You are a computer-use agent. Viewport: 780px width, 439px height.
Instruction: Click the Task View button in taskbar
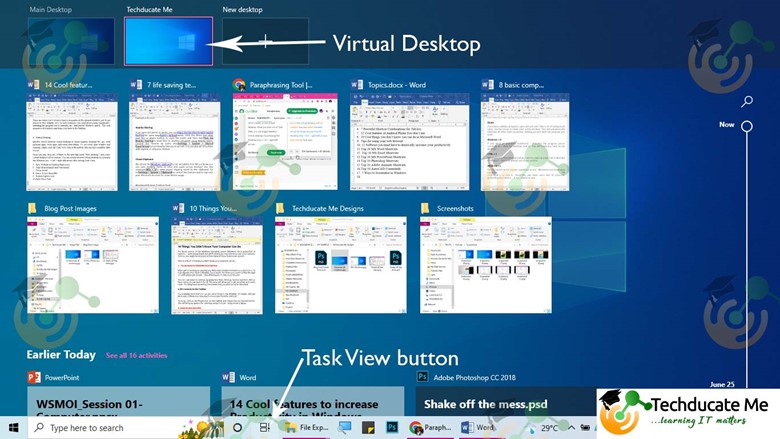click(265, 427)
